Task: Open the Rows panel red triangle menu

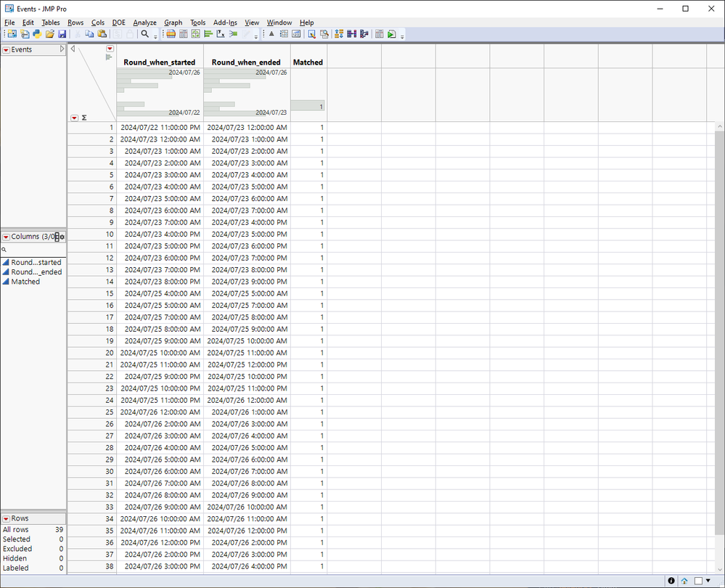Action: coord(7,518)
